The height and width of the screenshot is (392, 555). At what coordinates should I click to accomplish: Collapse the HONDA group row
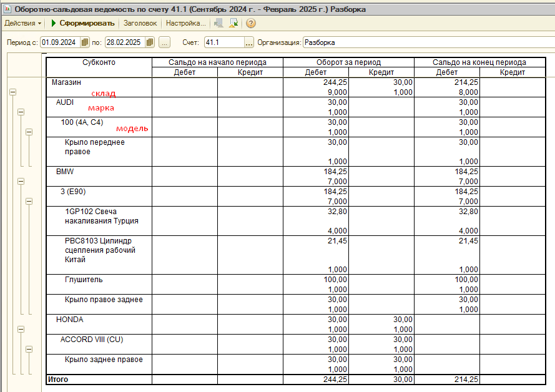point(21,329)
